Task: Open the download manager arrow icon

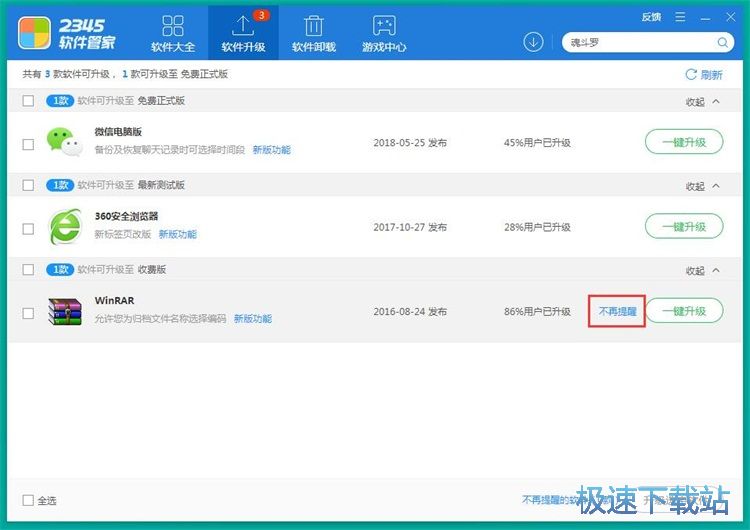Action: 533,42
